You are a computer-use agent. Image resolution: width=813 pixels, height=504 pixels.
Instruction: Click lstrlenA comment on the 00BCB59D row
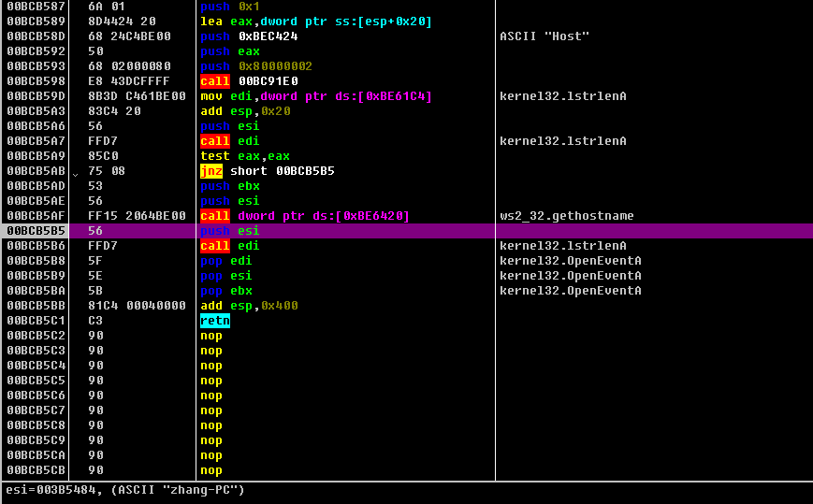click(x=563, y=96)
